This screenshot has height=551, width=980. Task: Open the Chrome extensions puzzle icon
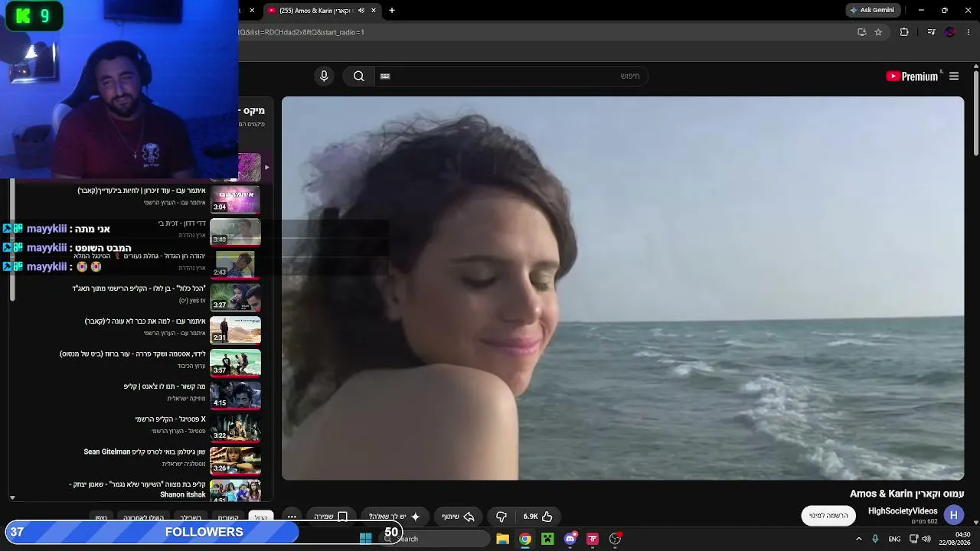tap(904, 32)
